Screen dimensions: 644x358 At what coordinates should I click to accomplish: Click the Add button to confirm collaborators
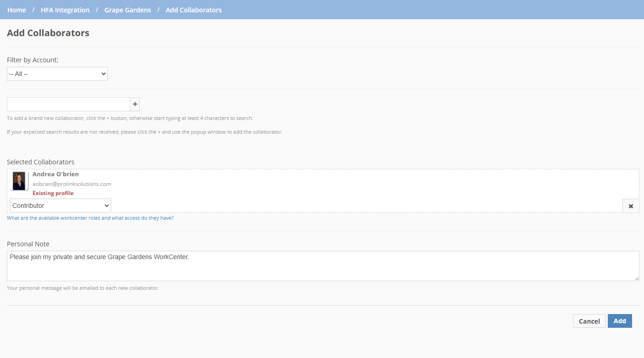coord(620,321)
